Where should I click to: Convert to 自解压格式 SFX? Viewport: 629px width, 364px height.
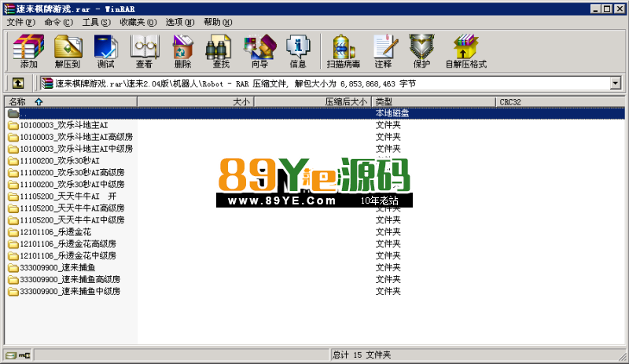point(466,51)
